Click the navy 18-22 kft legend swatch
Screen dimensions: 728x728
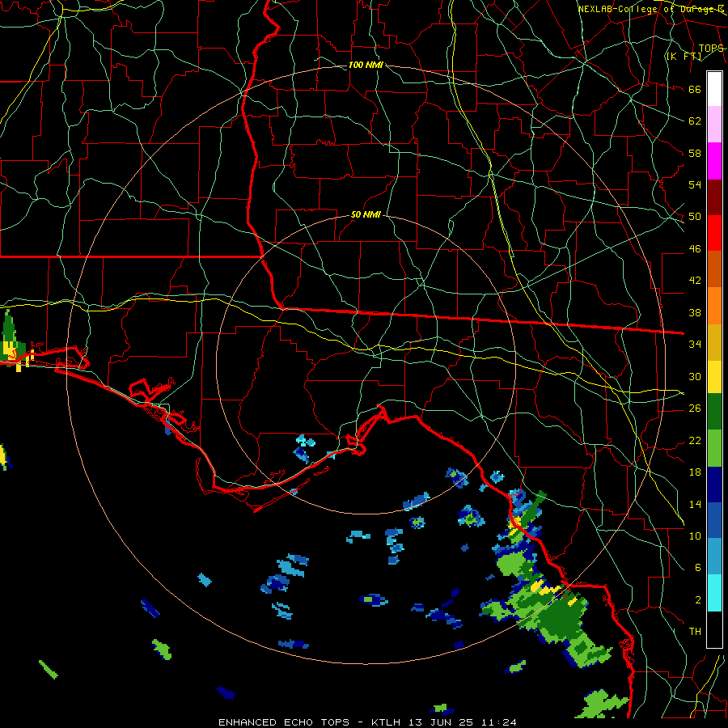pos(714,485)
